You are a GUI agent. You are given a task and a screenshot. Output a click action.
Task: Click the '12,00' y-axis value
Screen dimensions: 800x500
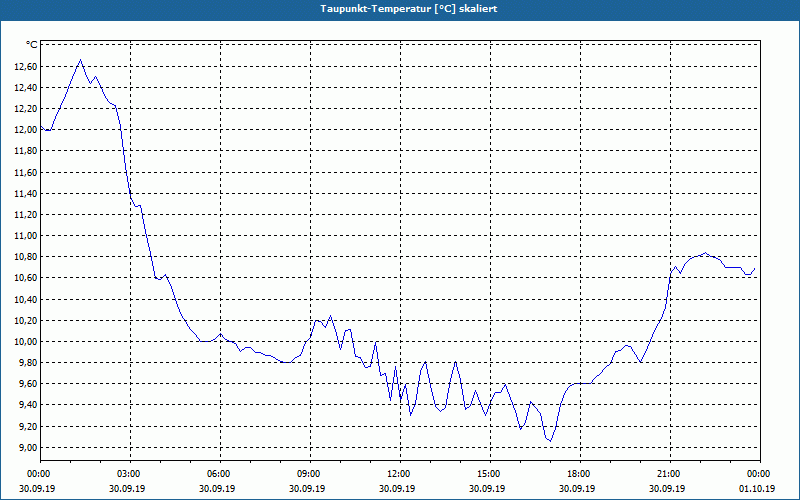26,130
